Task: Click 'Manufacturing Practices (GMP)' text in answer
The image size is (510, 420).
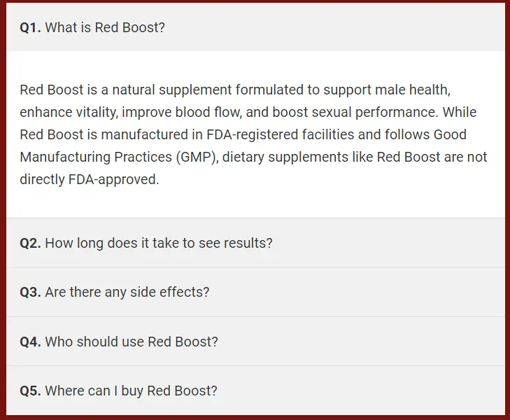Action: click(x=118, y=157)
